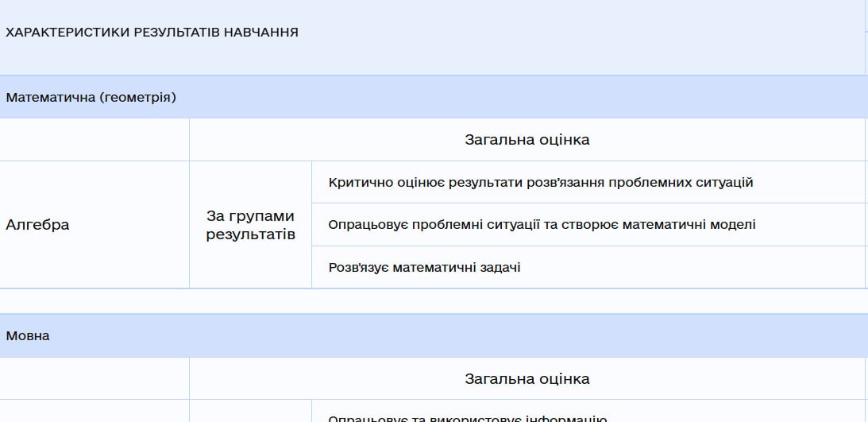Click the "За групами результатів" cell

pos(250,225)
